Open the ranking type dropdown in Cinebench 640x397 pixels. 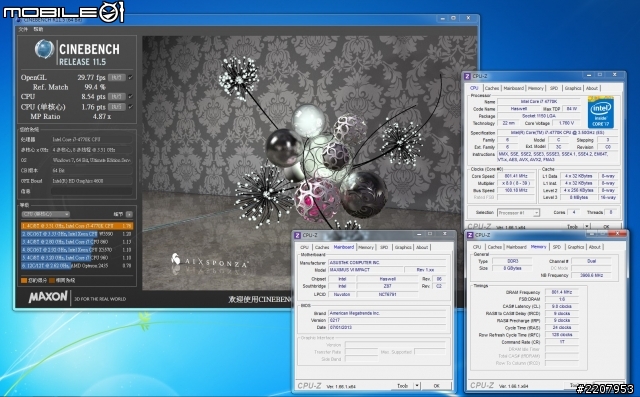[x=46, y=214]
